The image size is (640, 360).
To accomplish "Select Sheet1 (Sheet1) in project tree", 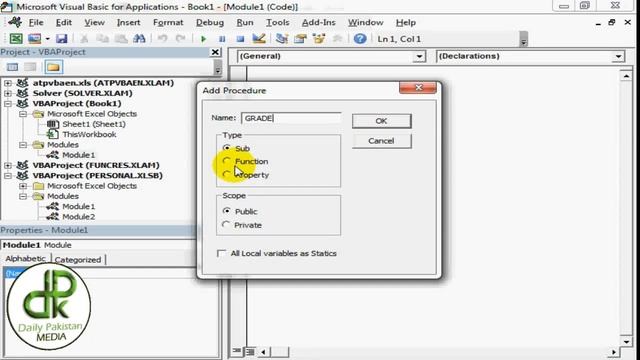I will pyautogui.click(x=94, y=124).
